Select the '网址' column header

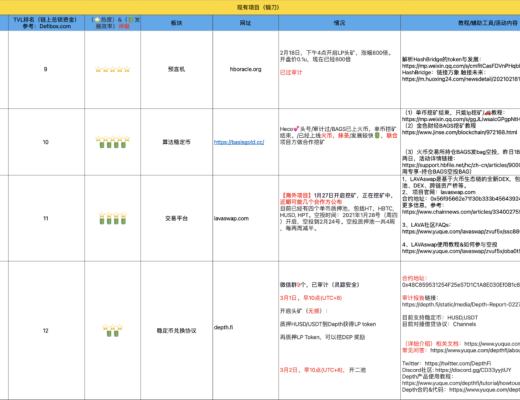coord(245,23)
